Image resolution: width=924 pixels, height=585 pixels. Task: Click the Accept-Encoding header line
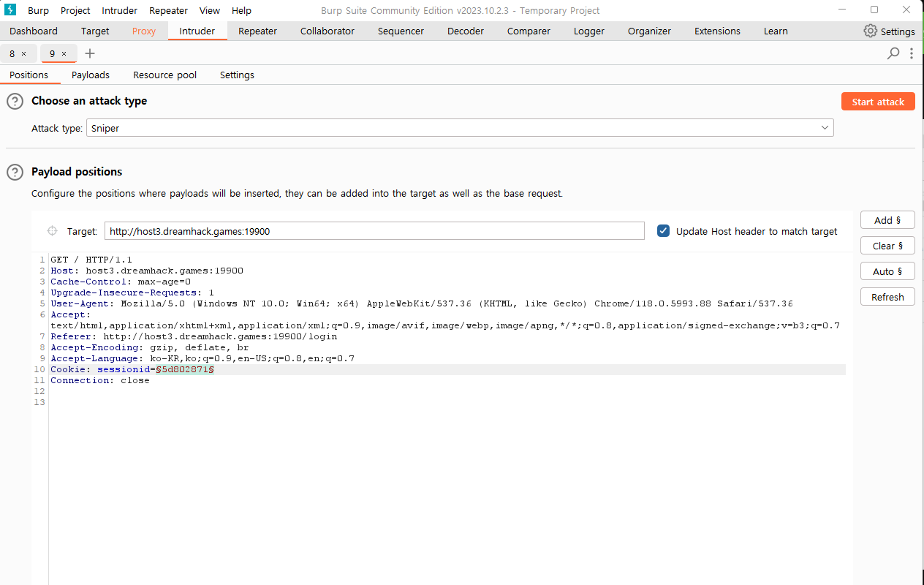pyautogui.click(x=150, y=347)
